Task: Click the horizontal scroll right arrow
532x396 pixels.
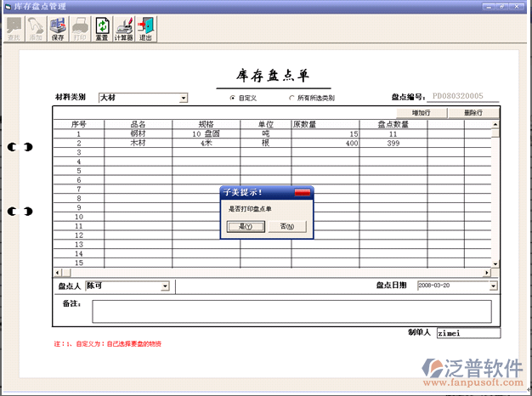Action: (487, 272)
